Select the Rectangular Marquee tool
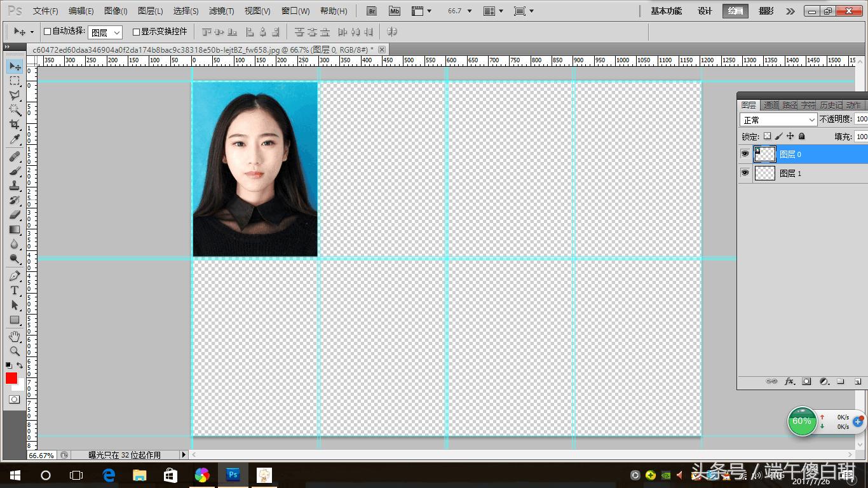This screenshot has width=868, height=488. tap(15, 81)
